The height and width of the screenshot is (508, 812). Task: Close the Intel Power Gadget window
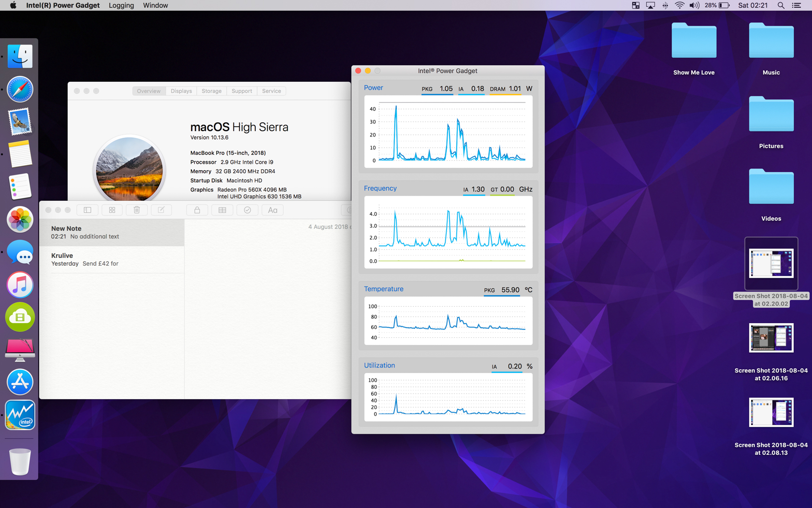click(x=358, y=71)
